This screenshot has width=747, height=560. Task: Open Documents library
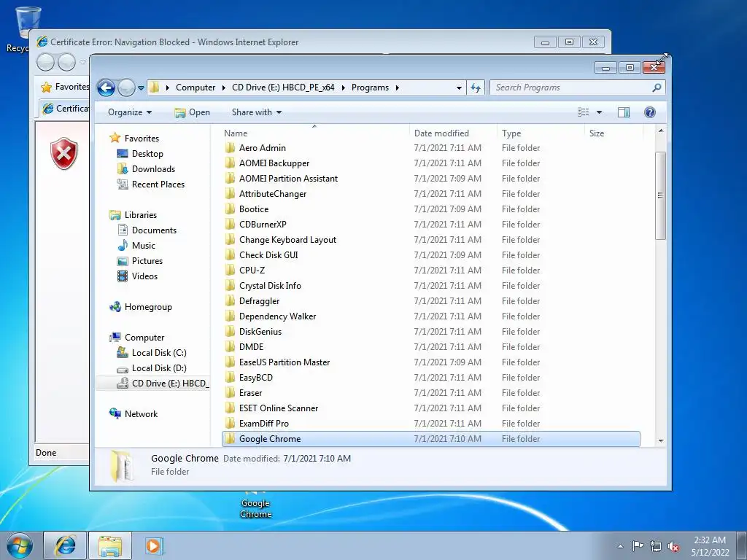point(154,230)
